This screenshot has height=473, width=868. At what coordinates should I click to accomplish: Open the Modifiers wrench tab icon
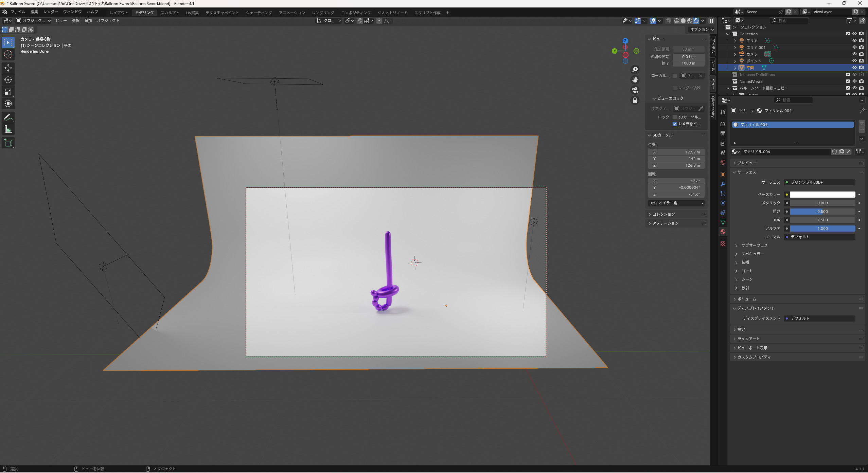723,184
